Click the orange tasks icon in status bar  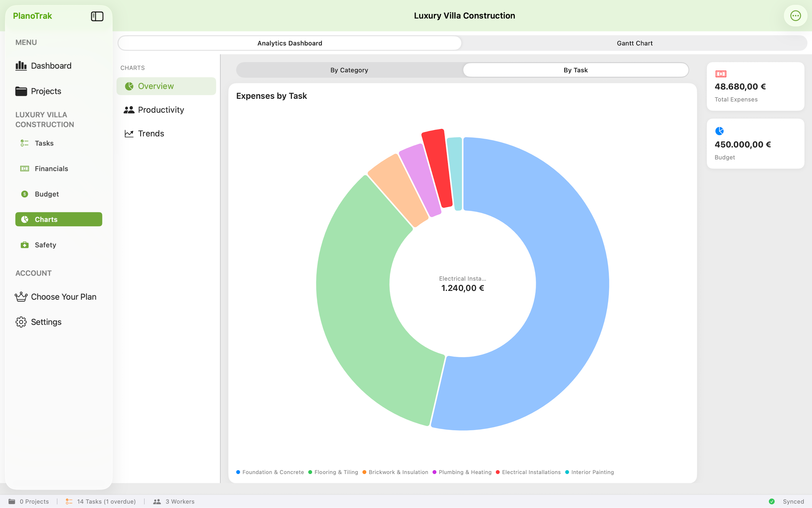[69, 501]
